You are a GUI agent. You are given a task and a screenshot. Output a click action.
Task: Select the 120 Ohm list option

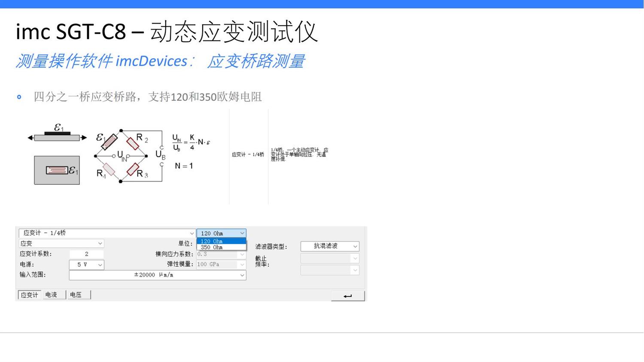(x=221, y=241)
